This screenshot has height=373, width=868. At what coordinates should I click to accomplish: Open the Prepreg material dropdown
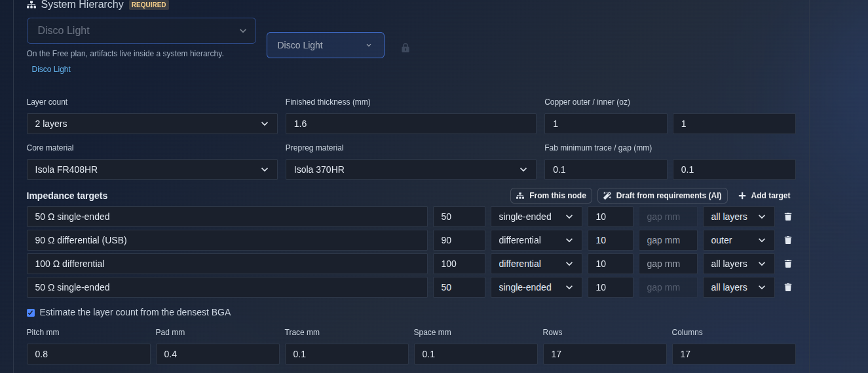point(411,169)
